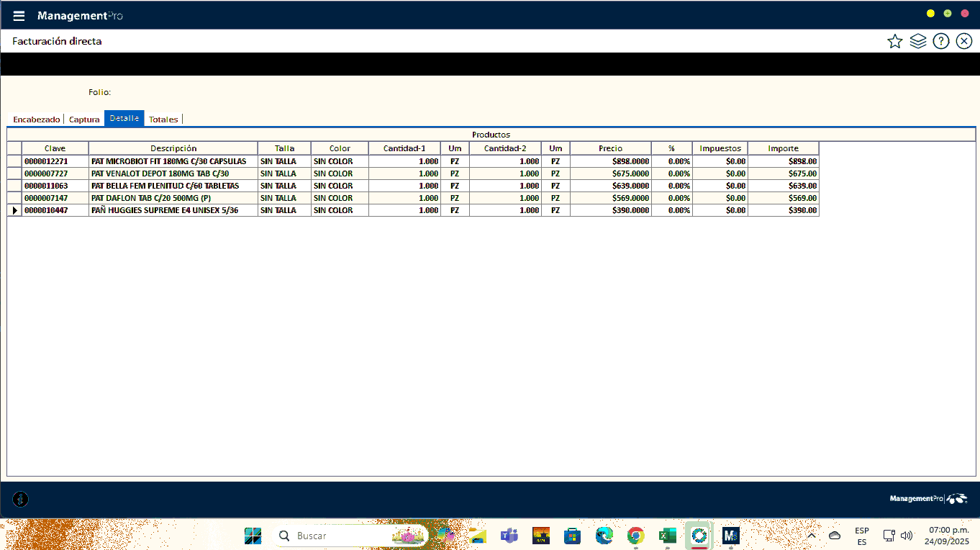The height and width of the screenshot is (550, 980).
Task: Select the row marker for PAT DAFLON TAB
Action: [x=14, y=198]
